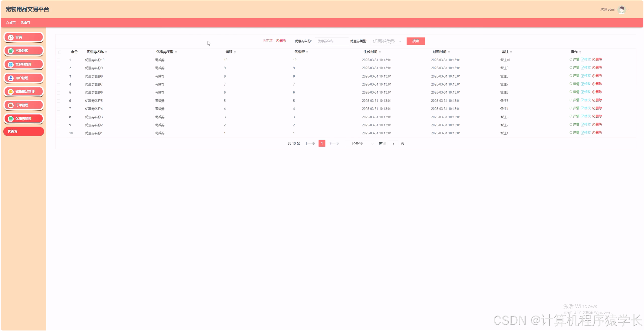Click the 搜索 search button
The height and width of the screenshot is (331, 644).
pos(415,41)
